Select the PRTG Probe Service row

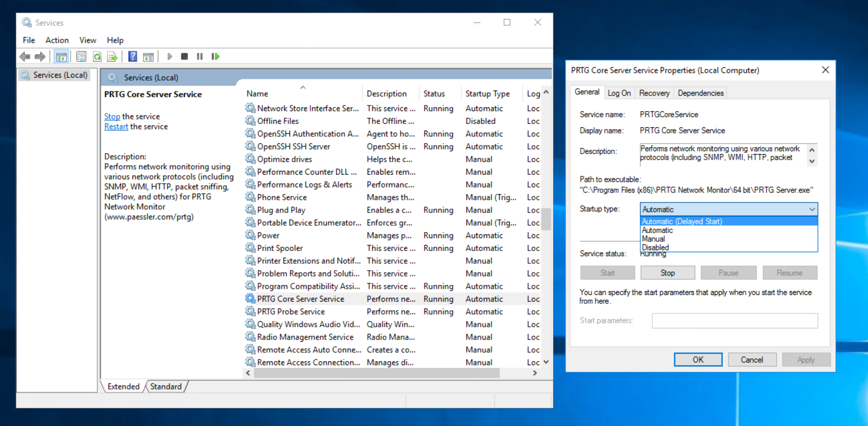coord(291,312)
